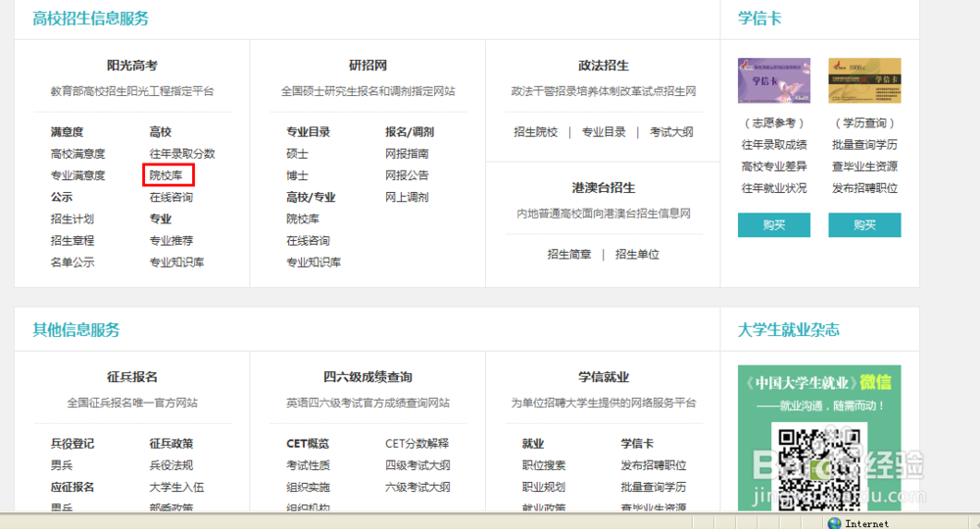Click 专业满意度 link
This screenshot has width=980, height=529.
click(77, 175)
